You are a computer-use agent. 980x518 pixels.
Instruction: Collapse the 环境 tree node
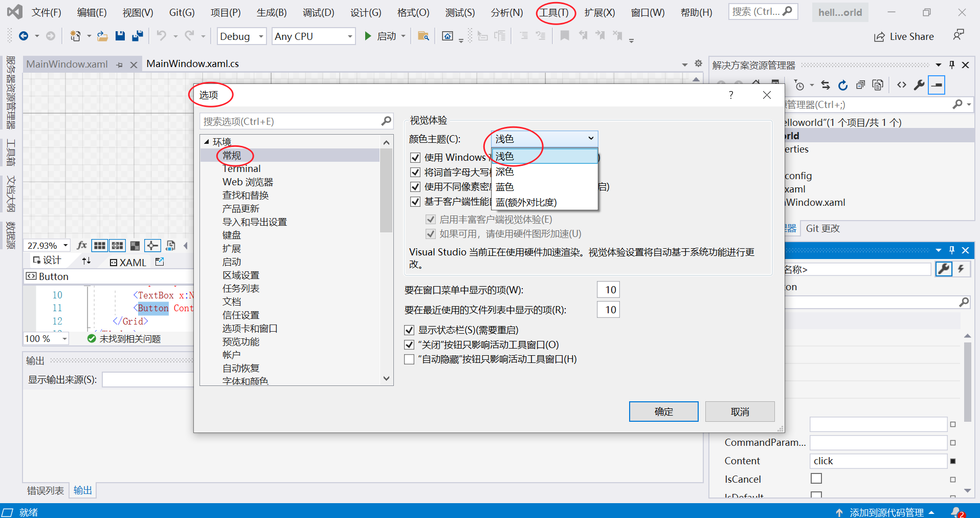coord(207,142)
